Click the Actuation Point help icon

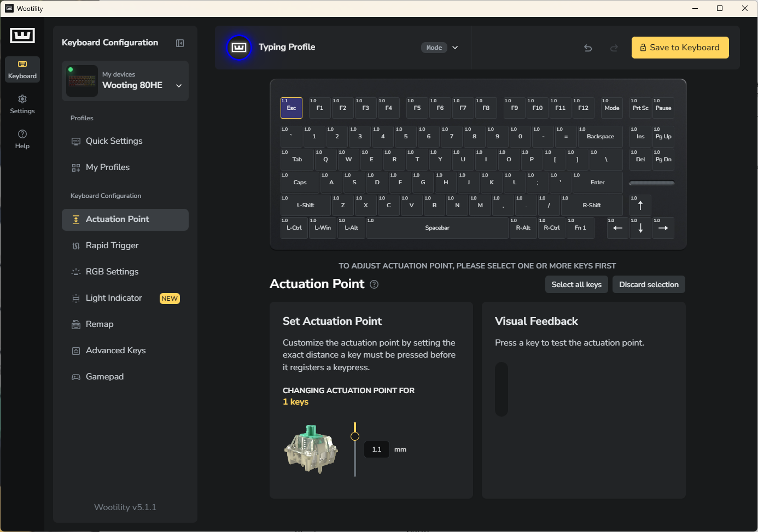click(x=374, y=284)
